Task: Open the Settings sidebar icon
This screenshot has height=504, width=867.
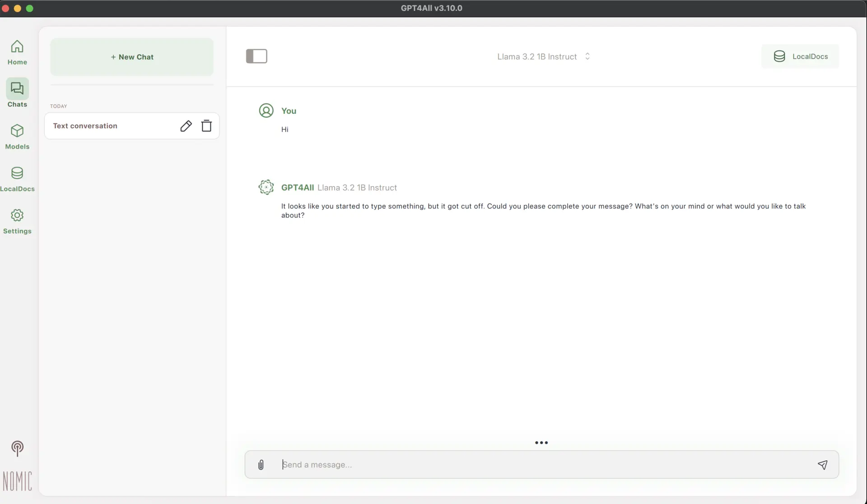Action: 17,221
